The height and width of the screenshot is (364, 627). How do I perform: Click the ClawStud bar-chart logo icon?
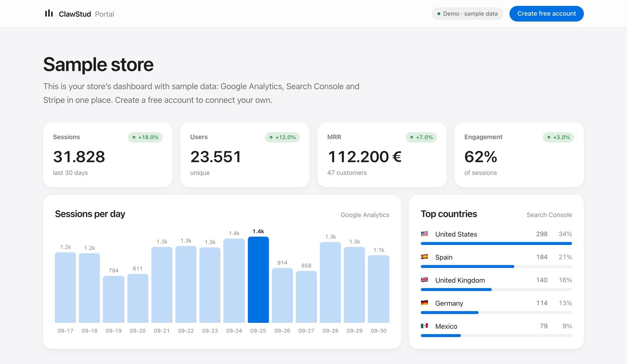coord(49,14)
